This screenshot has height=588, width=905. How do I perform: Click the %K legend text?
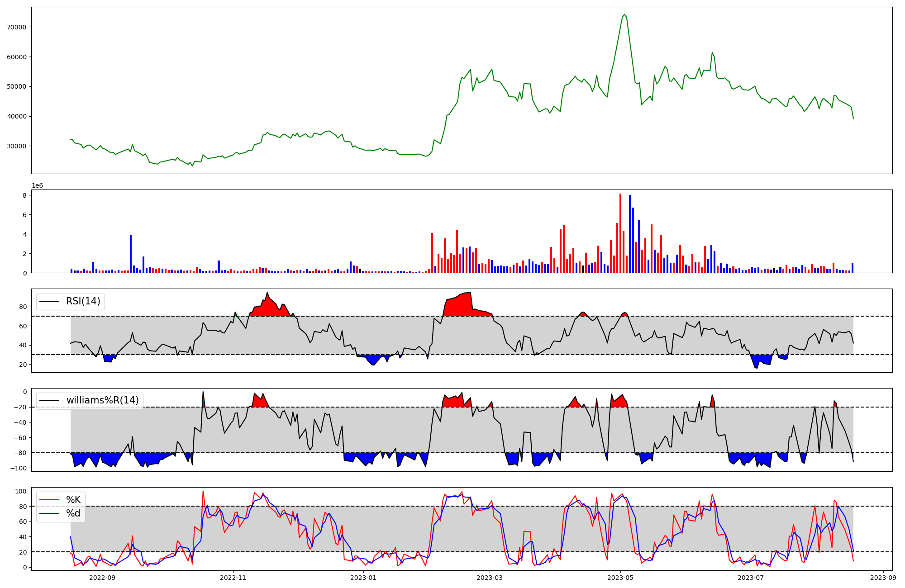(x=73, y=500)
